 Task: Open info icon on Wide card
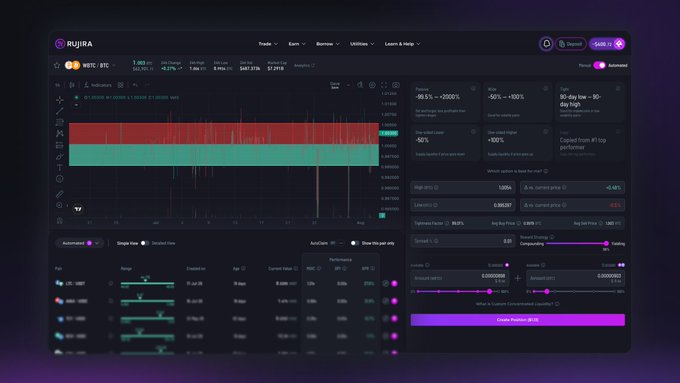(546, 88)
